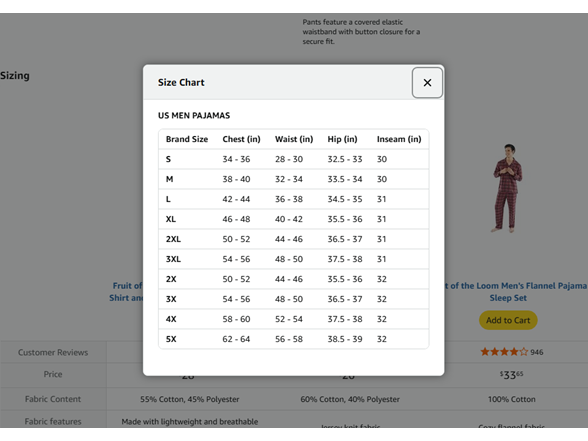The image size is (588, 441).
Task: Click the partially visible Fruit of link
Action: pos(126,292)
